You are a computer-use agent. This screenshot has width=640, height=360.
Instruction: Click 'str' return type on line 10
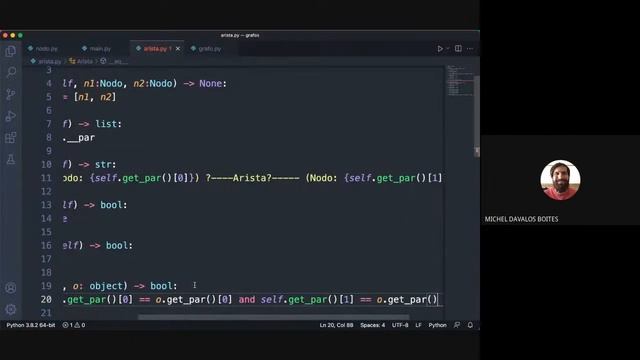tap(103, 164)
